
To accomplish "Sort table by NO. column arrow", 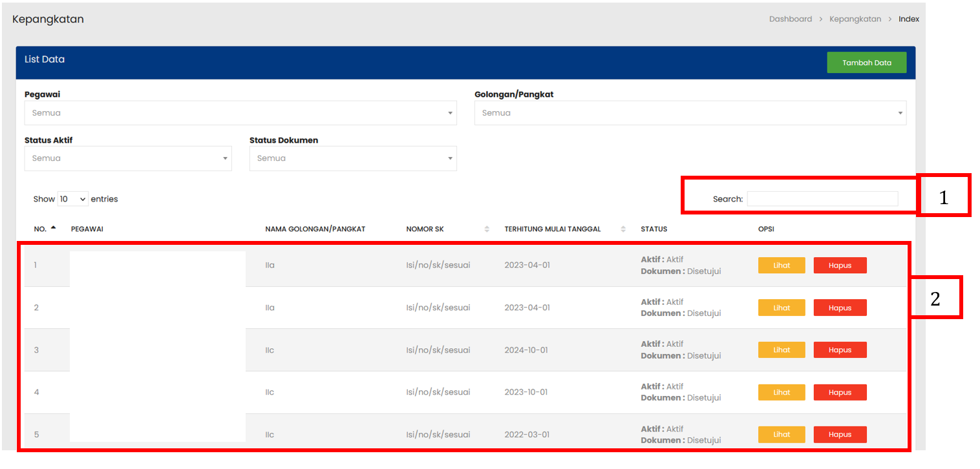I will pyautogui.click(x=53, y=228).
